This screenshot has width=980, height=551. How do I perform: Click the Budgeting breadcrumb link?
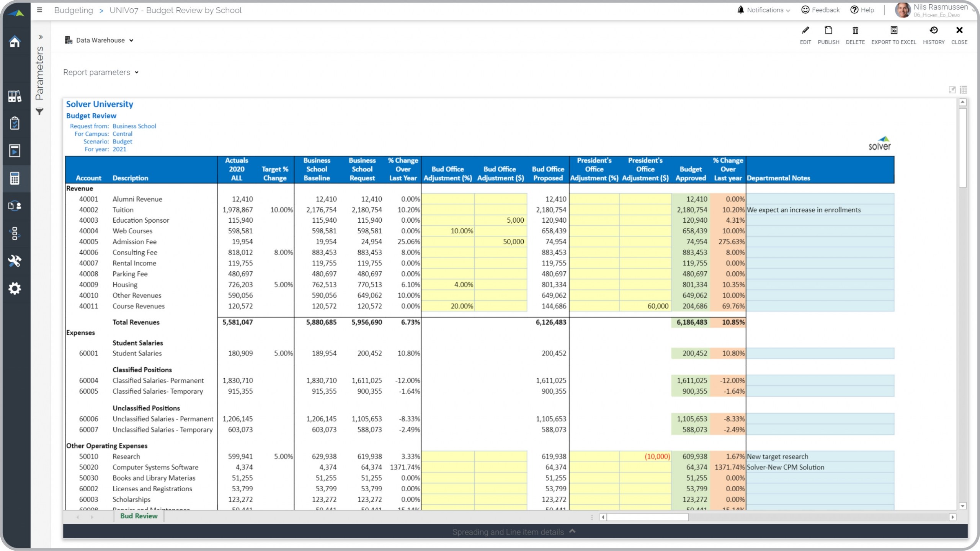[73, 10]
